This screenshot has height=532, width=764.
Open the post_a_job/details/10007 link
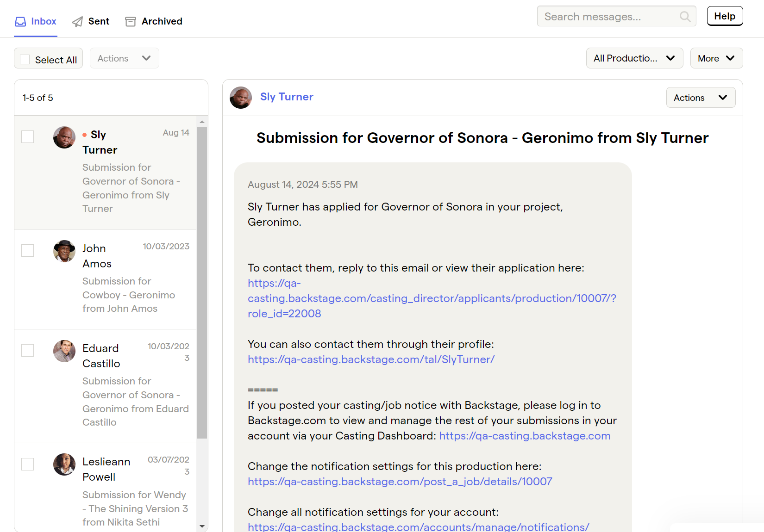click(400, 482)
